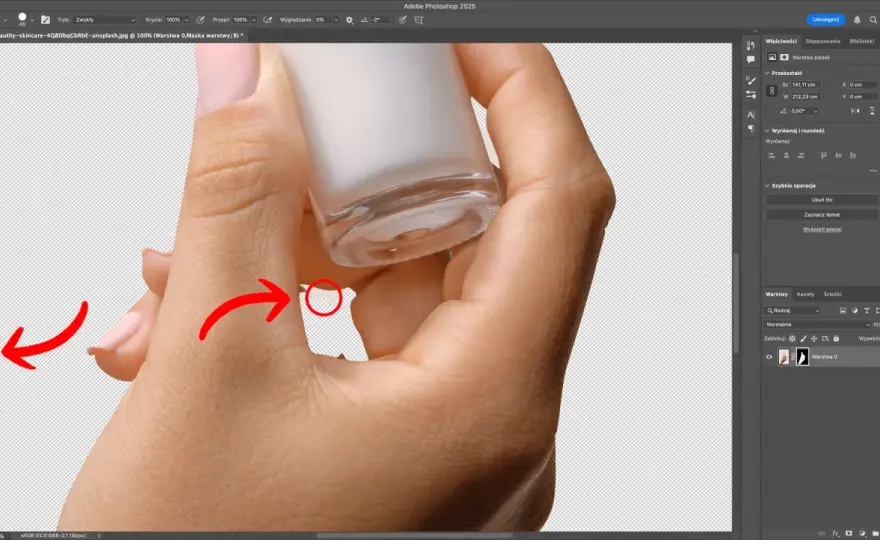The height and width of the screenshot is (540, 880).
Task: Click the Usuń tło button
Action: (822, 200)
